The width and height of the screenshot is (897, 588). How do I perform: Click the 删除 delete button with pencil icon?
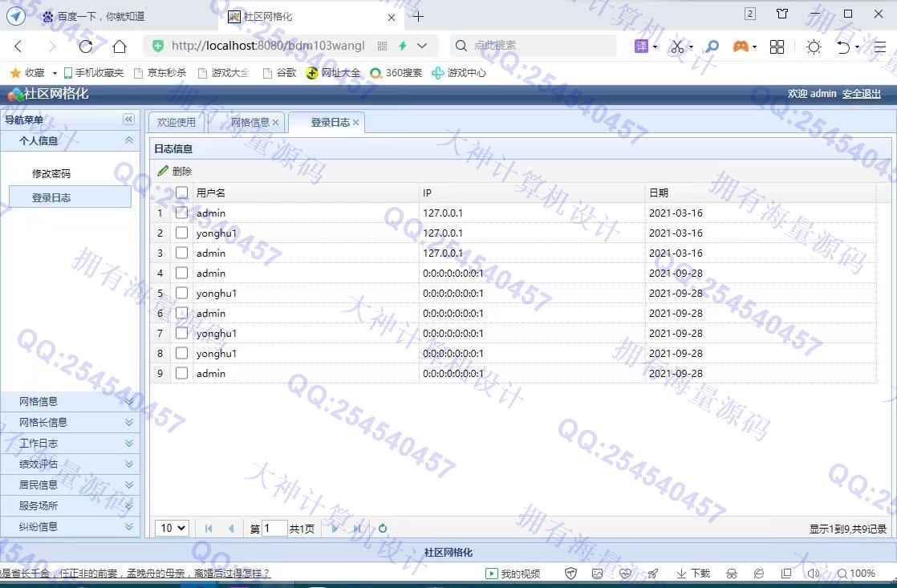click(174, 170)
